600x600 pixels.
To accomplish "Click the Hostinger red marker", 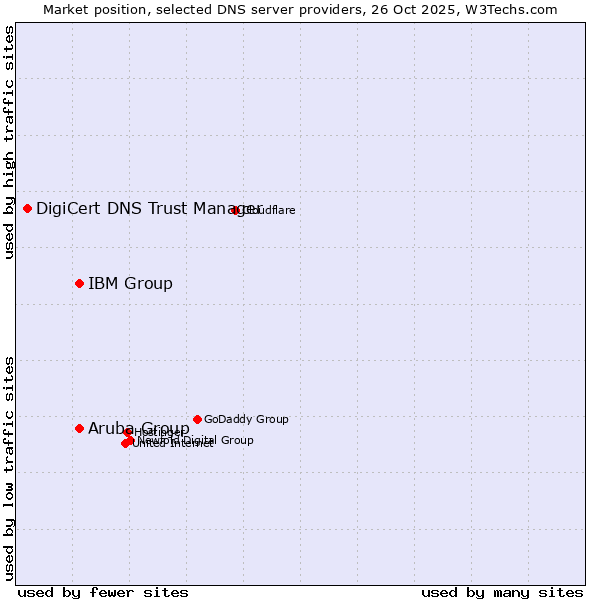I will click(x=128, y=432).
